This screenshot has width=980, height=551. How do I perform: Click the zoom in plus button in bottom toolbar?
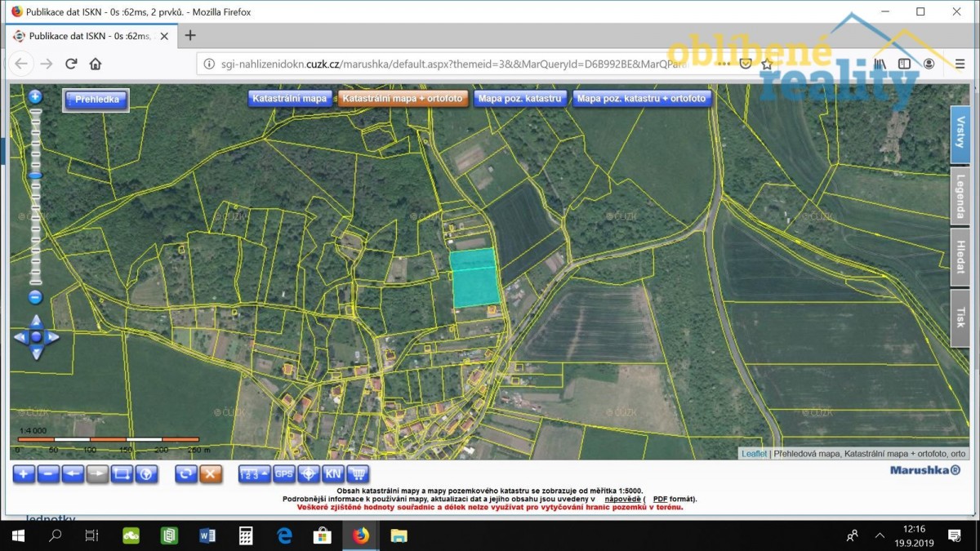pos(24,473)
